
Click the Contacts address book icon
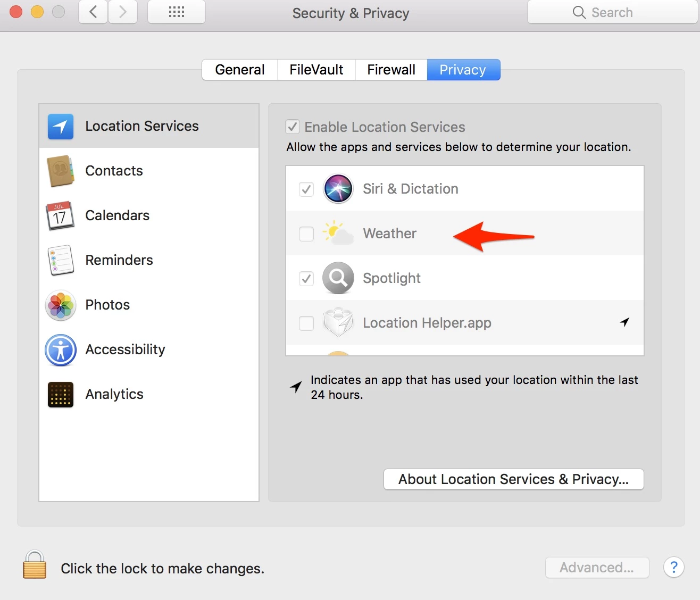[61, 171]
